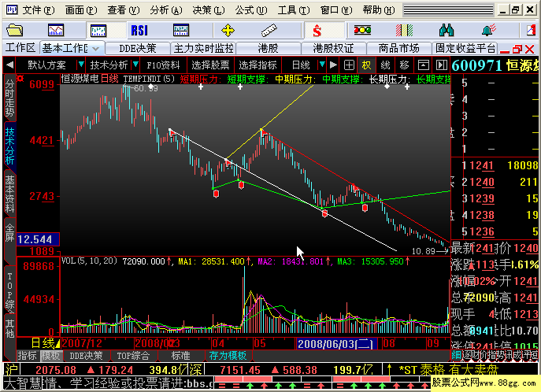Image resolution: width=541 pixels, height=392 pixels.
Task: Click the 12.544 price cursor value box
Action: click(x=38, y=239)
